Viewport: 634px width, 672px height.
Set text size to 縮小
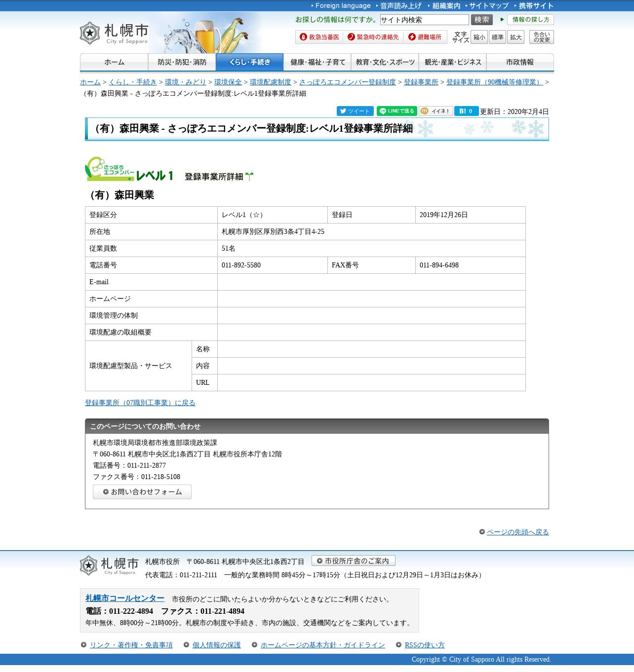479,37
